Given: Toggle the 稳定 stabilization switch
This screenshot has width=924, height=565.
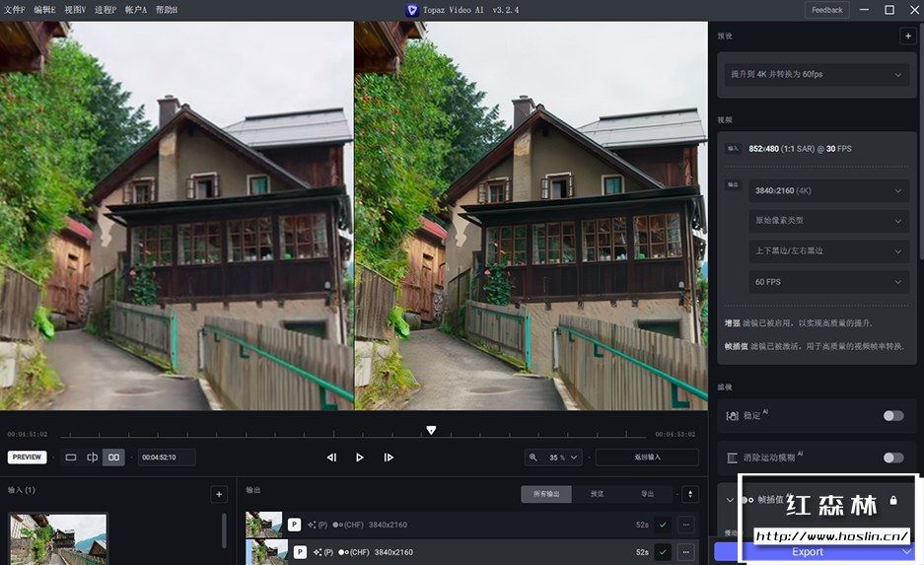Looking at the screenshot, I should pyautogui.click(x=892, y=415).
